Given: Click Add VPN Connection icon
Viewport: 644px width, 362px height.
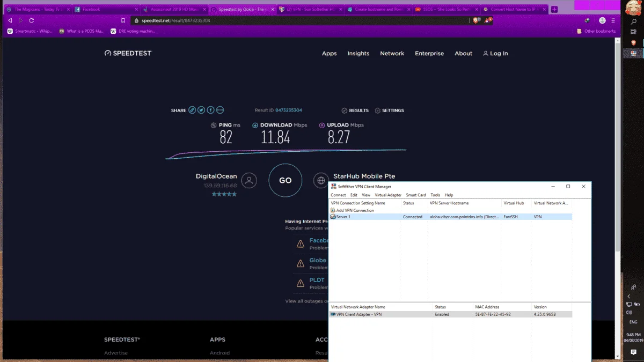Looking at the screenshot, I should coord(333,210).
